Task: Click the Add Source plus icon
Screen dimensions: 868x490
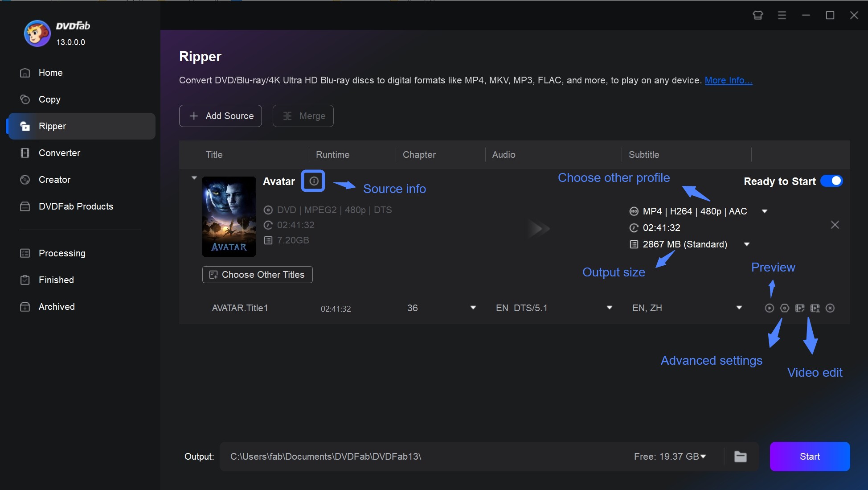Action: click(x=193, y=115)
